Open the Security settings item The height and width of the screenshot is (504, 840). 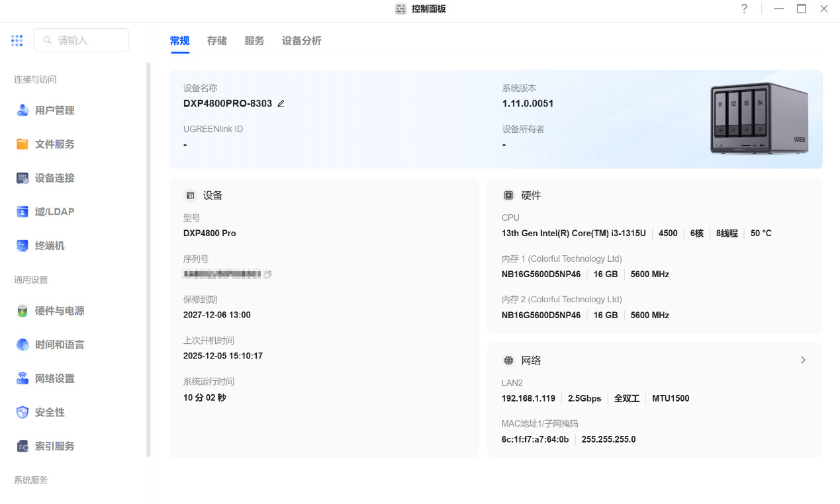tap(50, 412)
